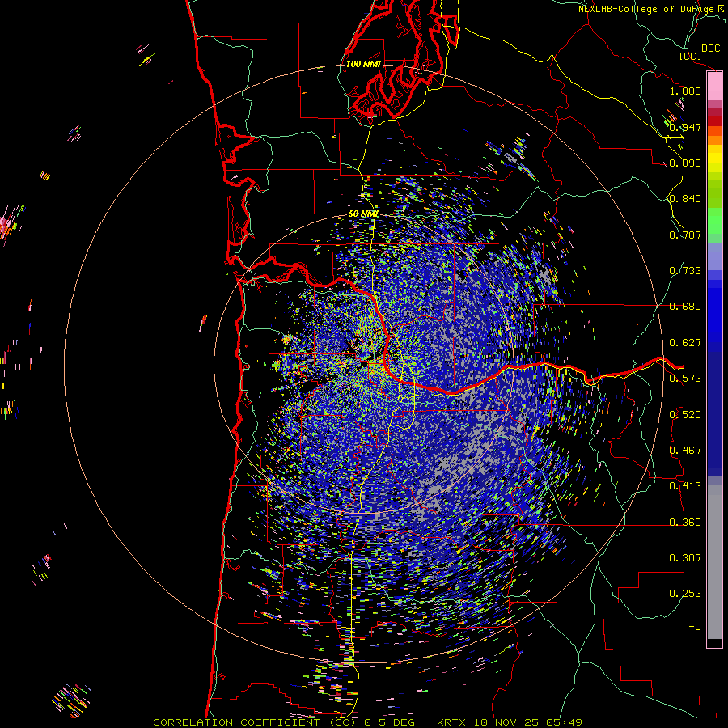
Task: Click the 0.733 legend value
Action: coord(685,271)
